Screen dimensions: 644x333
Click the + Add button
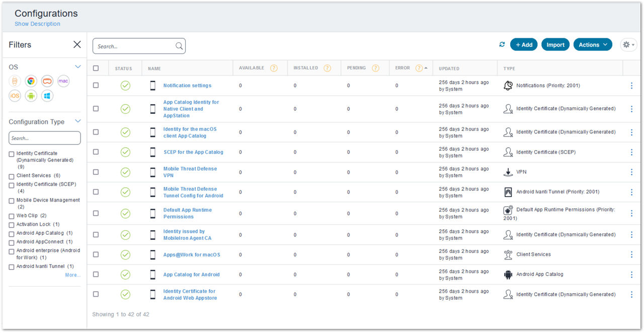point(524,44)
